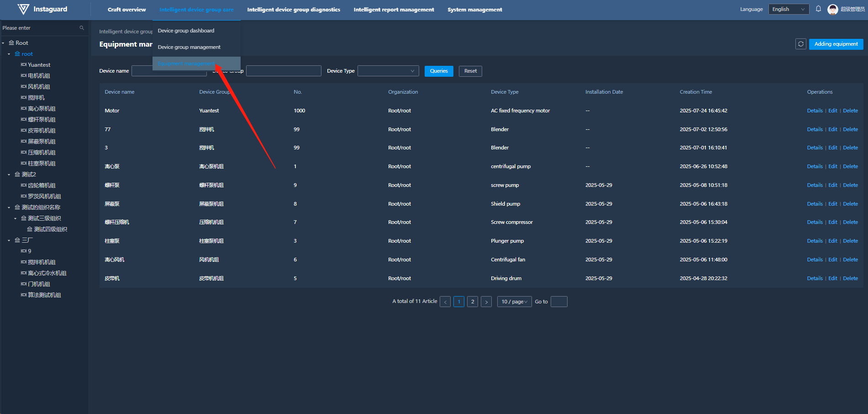Focus the Device Group input field
The width and height of the screenshot is (868, 414).
pos(284,71)
